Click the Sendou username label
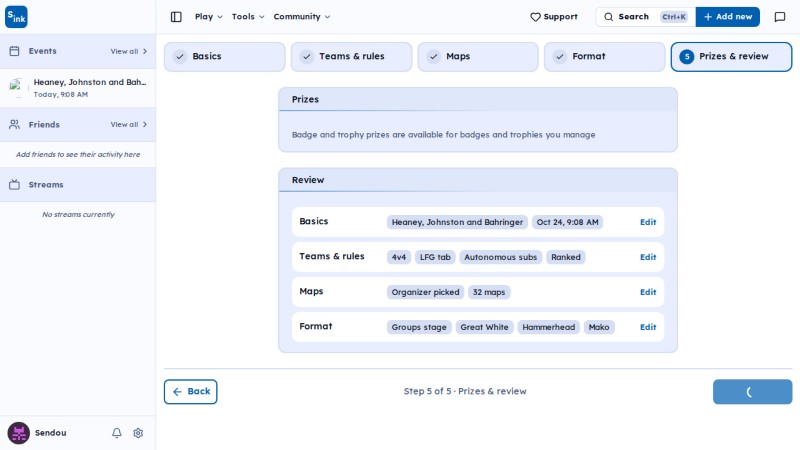Viewport: 800px width, 450px height. pyautogui.click(x=51, y=433)
